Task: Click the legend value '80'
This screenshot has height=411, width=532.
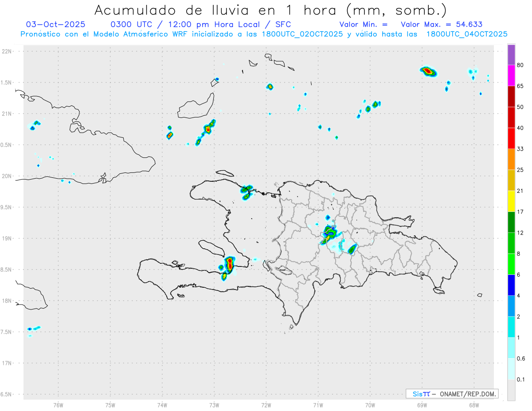Action: 520,65
